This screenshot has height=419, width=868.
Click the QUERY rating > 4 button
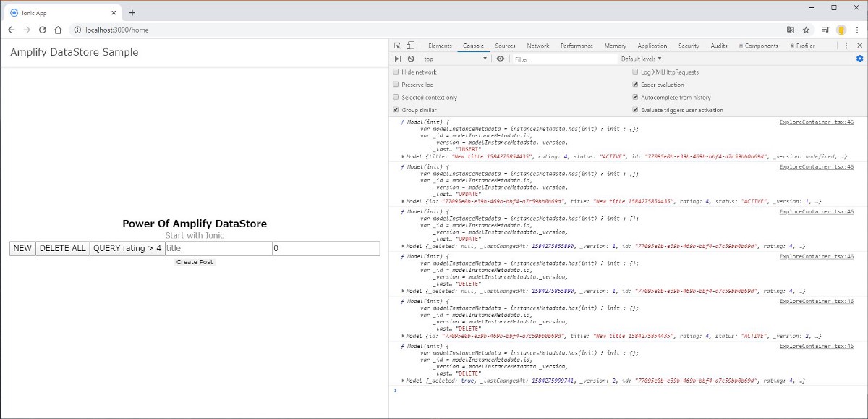point(127,248)
